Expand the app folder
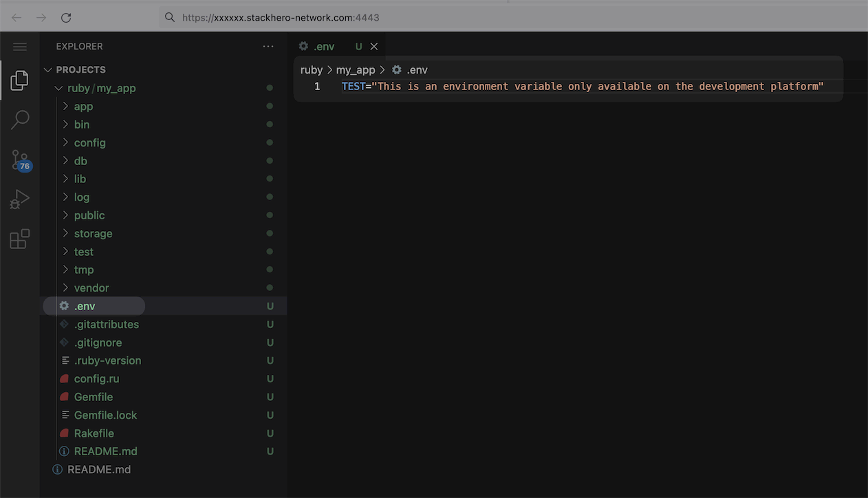 tap(83, 107)
